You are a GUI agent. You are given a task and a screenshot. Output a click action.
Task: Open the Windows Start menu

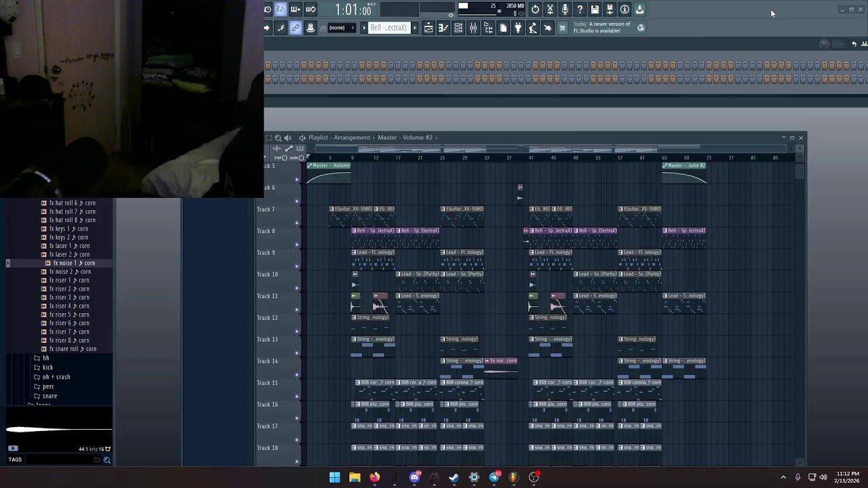point(334,477)
